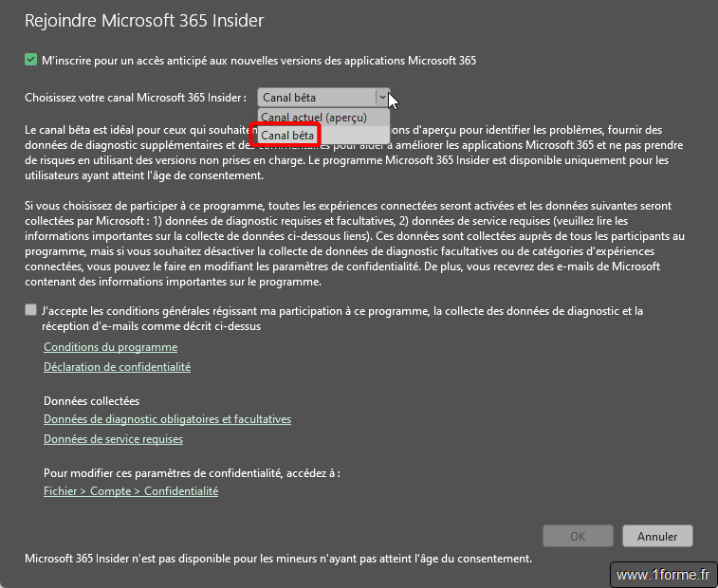Click the OK button

pos(578,536)
